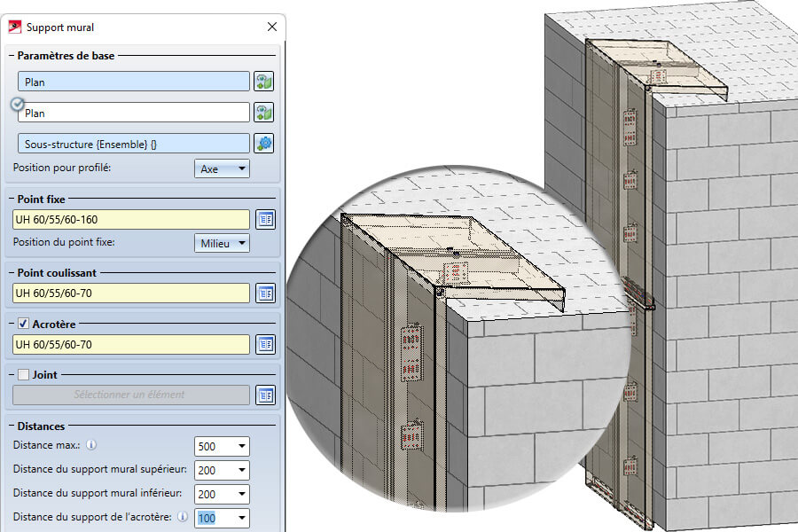Click the Sous-structure {Ensemble} field
The height and width of the screenshot is (532, 798).
[x=134, y=144]
